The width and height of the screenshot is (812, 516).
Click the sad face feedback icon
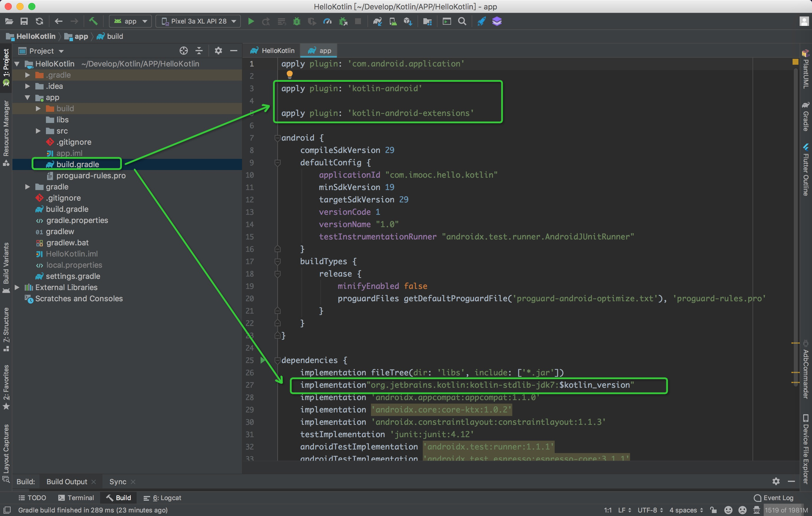point(742,510)
